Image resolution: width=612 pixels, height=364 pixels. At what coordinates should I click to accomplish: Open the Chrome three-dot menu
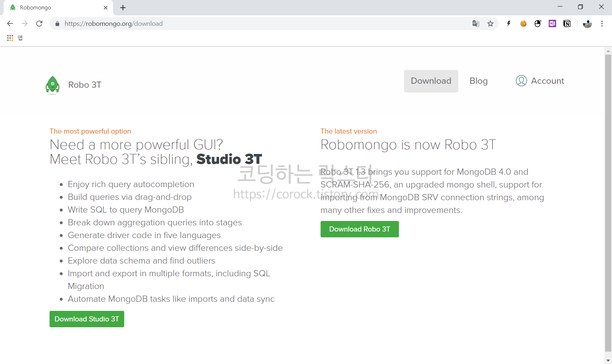[x=602, y=24]
